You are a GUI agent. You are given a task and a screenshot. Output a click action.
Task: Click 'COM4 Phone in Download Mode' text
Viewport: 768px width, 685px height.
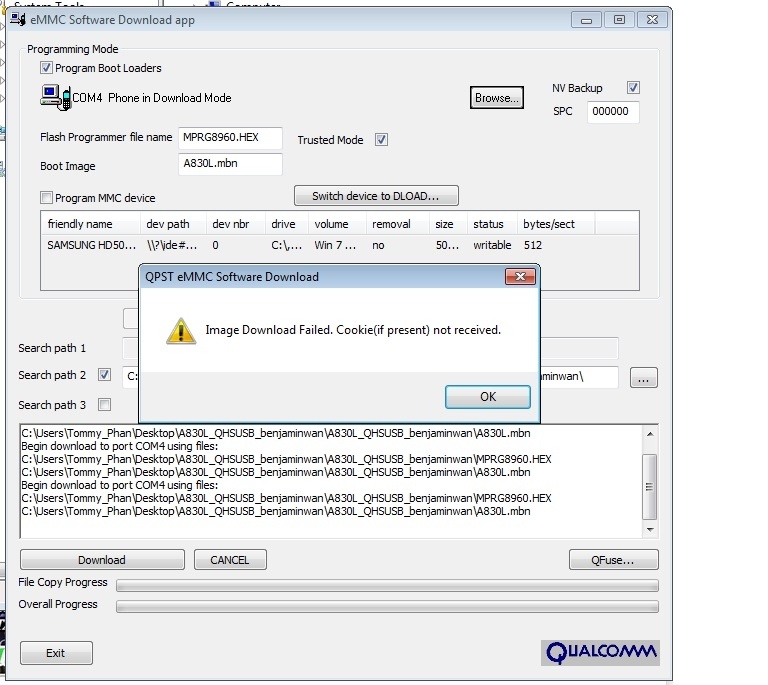click(x=152, y=98)
